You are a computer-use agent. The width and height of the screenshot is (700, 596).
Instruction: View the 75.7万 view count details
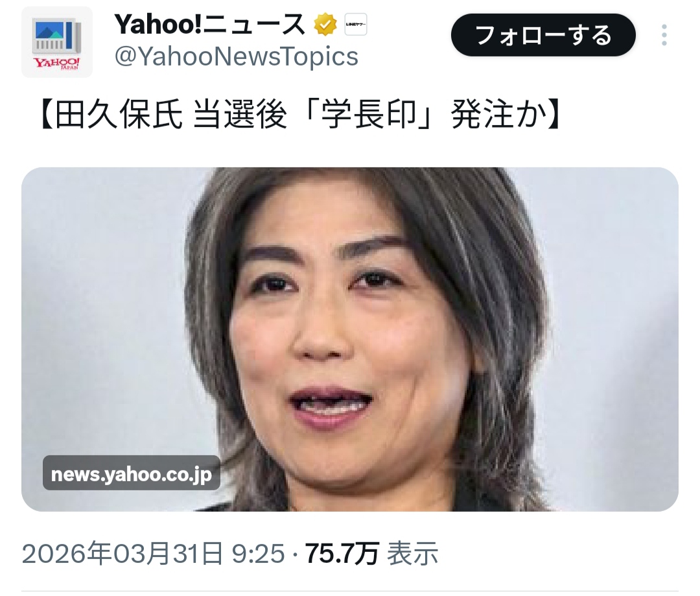(x=342, y=554)
